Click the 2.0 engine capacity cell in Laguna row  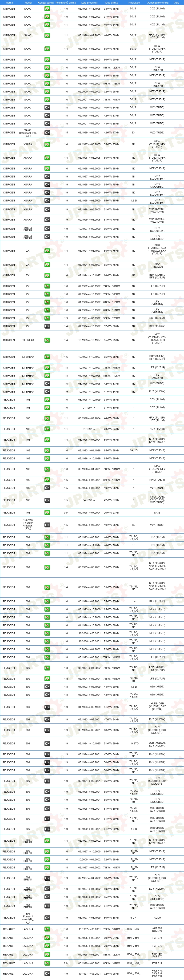(66, 964)
